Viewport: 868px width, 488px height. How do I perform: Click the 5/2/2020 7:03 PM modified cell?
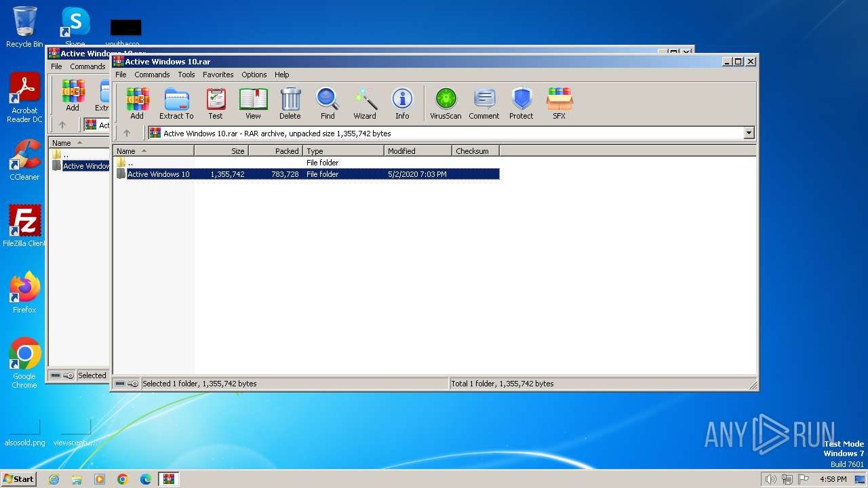point(417,174)
